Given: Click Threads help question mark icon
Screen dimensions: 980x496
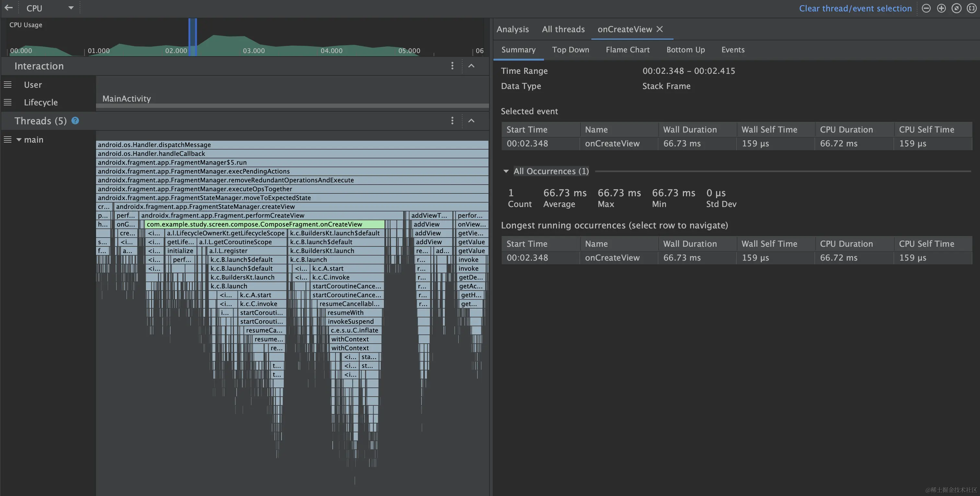Looking at the screenshot, I should [x=75, y=120].
